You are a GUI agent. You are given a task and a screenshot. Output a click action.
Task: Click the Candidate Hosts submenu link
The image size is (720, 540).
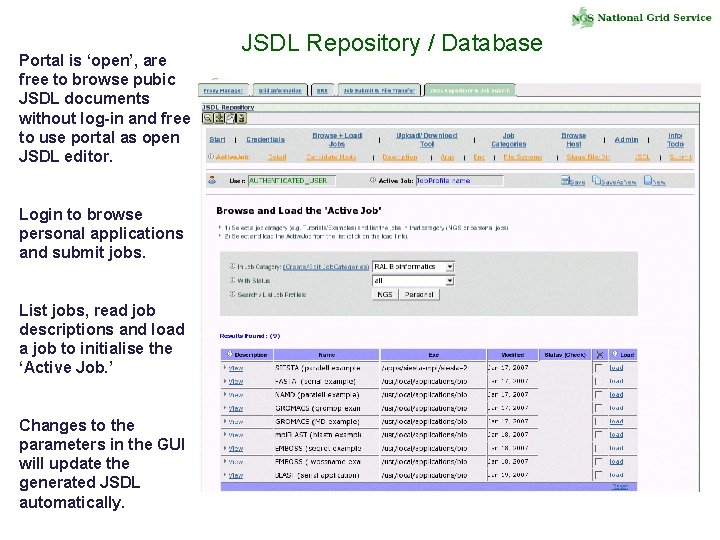(331, 157)
